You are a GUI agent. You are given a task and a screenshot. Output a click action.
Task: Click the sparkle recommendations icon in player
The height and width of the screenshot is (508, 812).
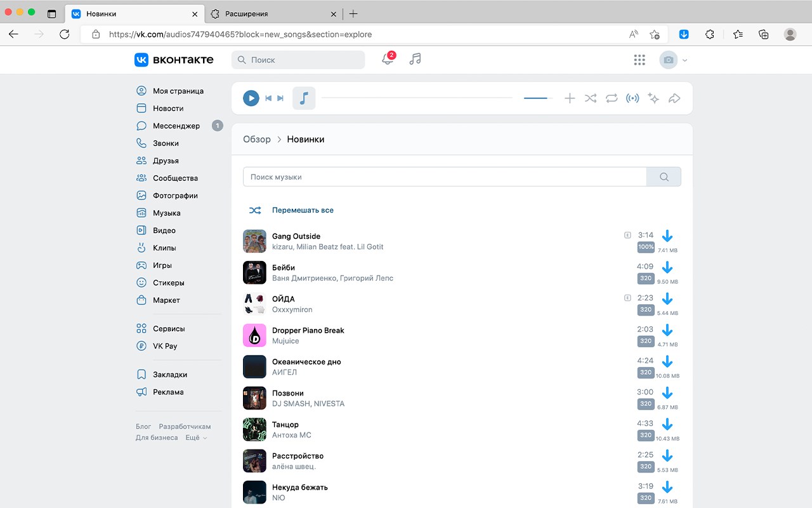(653, 98)
